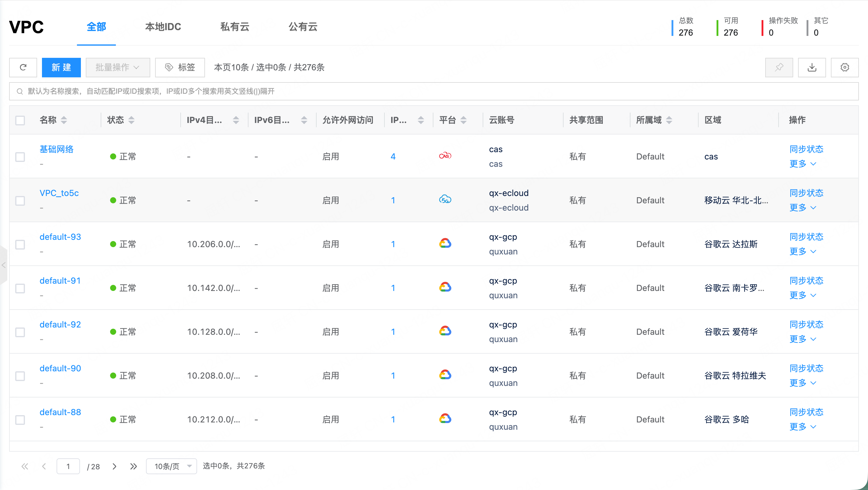
Task: Click the VPC search input field
Action: [x=434, y=91]
